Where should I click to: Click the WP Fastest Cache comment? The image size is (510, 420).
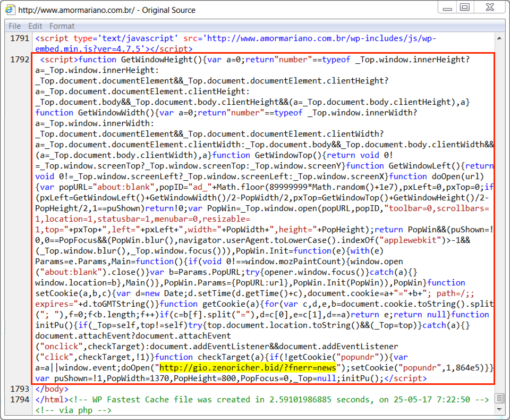coord(279,400)
